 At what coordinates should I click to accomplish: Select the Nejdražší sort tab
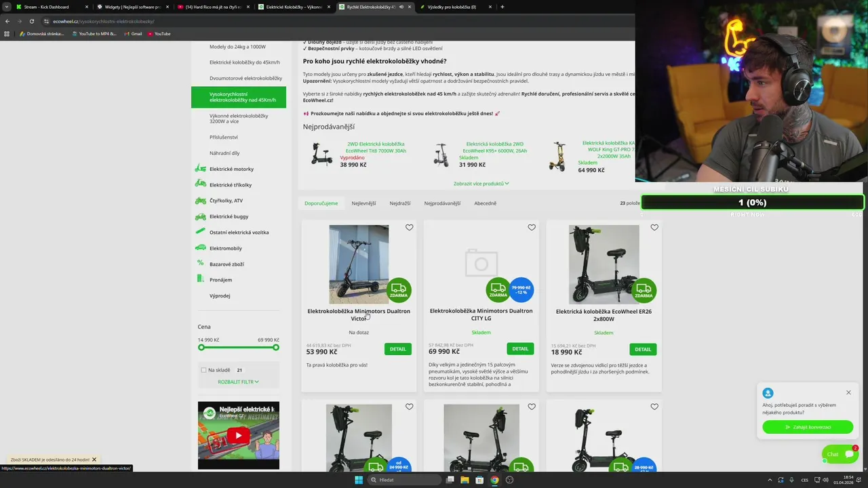click(400, 203)
